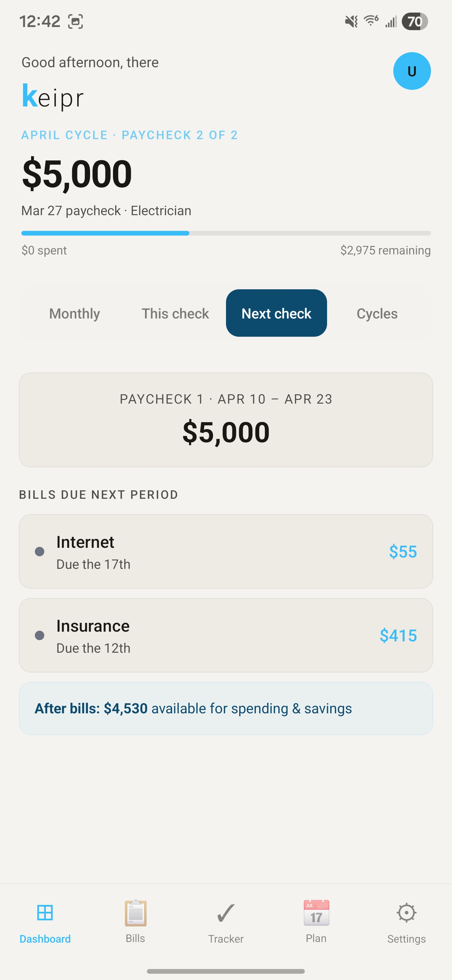Open the Tracker checkmark icon
The image size is (452, 980).
(226, 913)
